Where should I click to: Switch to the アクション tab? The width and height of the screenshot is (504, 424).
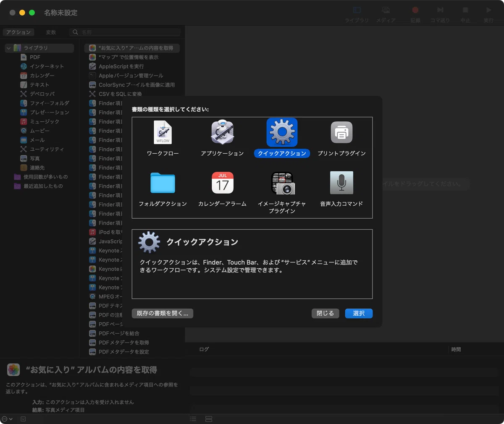click(x=18, y=32)
